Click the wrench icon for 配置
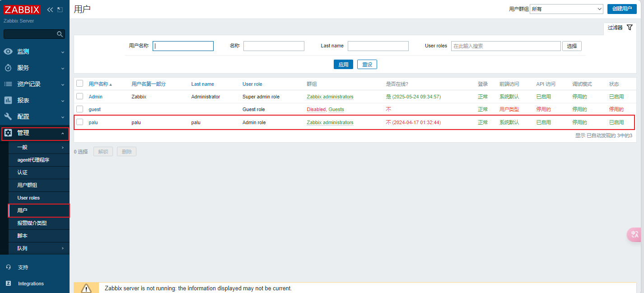The width and height of the screenshot is (644, 293). (x=8, y=116)
